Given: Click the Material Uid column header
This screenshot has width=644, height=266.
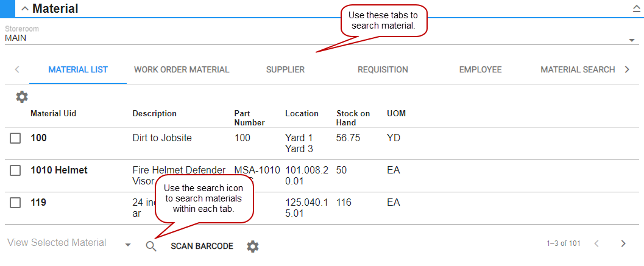Looking at the screenshot, I should pos(54,114).
